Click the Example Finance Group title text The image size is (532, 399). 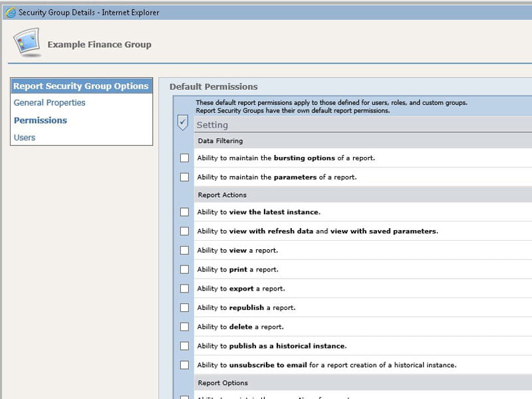(99, 45)
